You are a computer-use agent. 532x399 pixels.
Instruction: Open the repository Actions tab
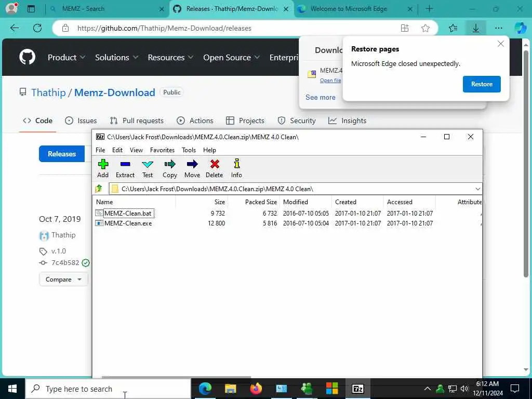coord(195,121)
